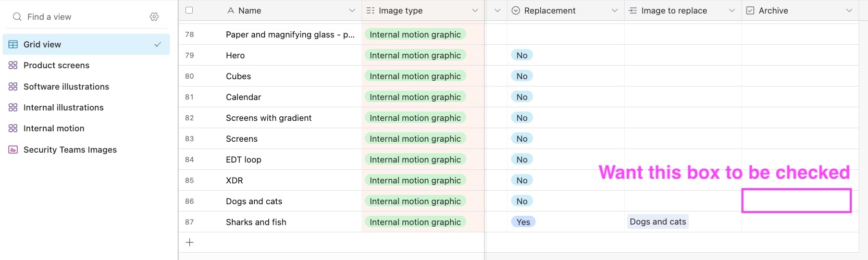
Task: Switch to Grid view
Action: (x=86, y=44)
